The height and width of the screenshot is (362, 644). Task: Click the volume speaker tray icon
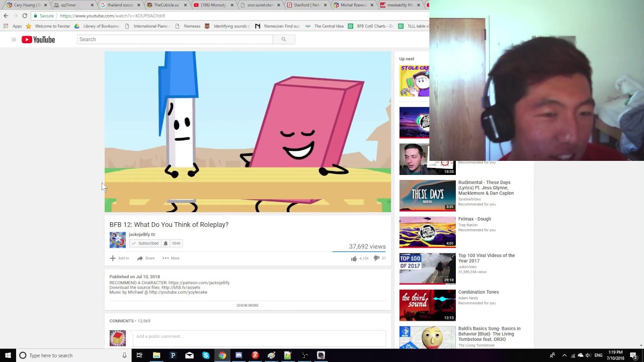click(x=588, y=355)
